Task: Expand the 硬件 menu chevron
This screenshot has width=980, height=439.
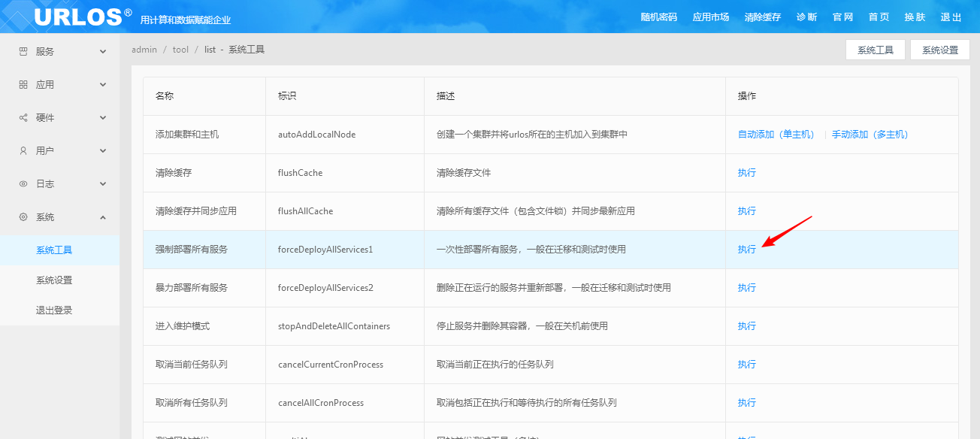Action: click(103, 118)
